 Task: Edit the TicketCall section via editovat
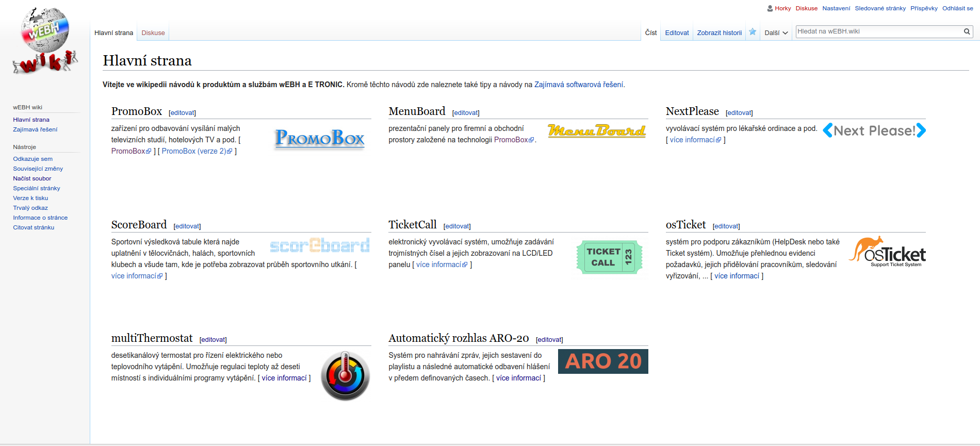(x=457, y=226)
